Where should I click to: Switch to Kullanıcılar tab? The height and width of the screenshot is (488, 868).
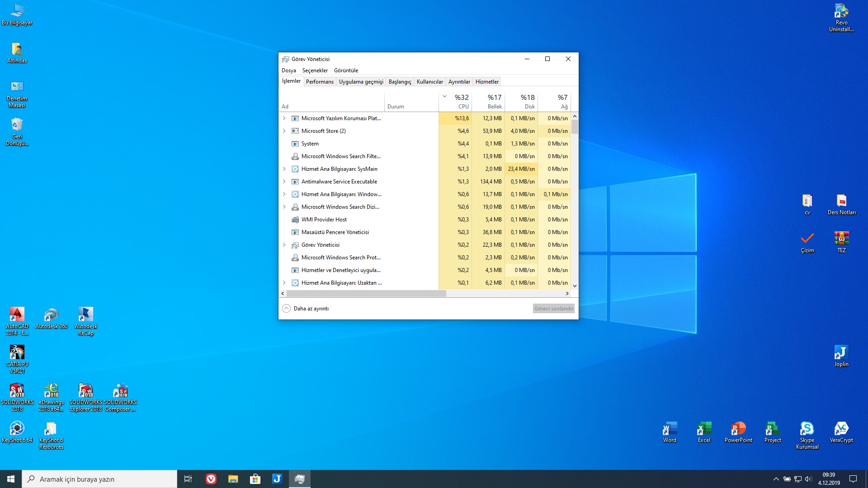click(x=430, y=82)
